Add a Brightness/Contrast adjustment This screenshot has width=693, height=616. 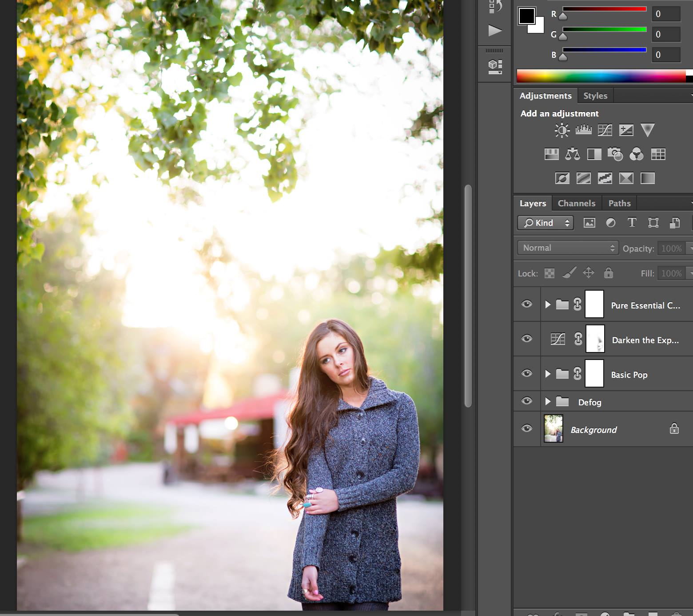pos(562,130)
